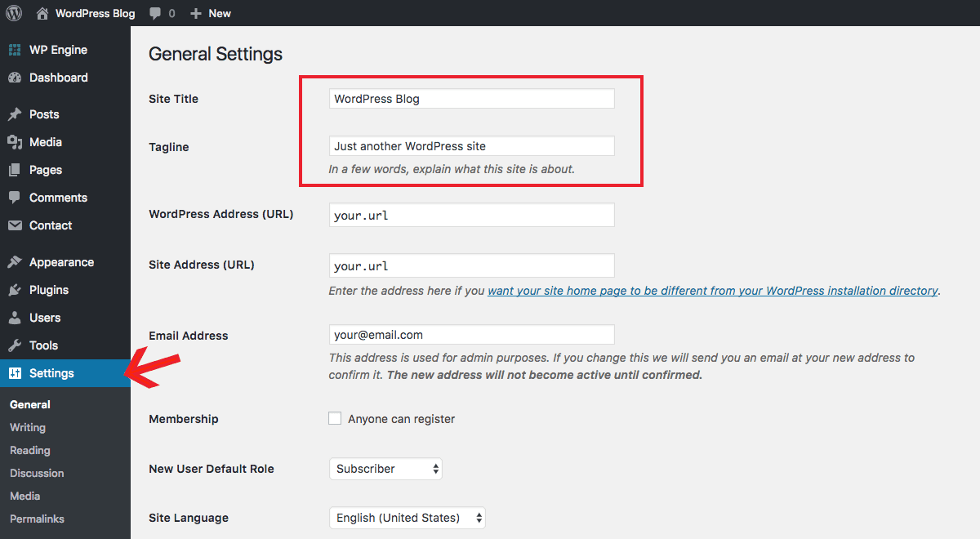
Task: Click the Dashboard gauge icon
Action: [15, 78]
